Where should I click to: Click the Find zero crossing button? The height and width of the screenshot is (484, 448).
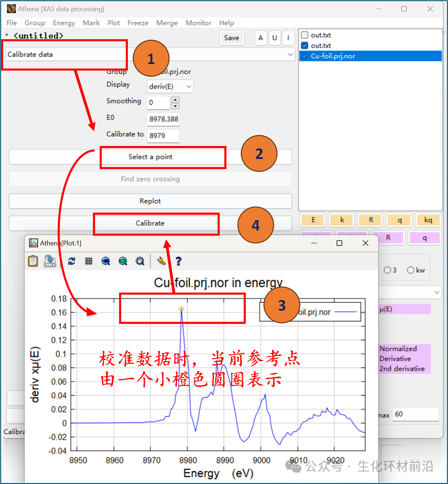(x=151, y=179)
